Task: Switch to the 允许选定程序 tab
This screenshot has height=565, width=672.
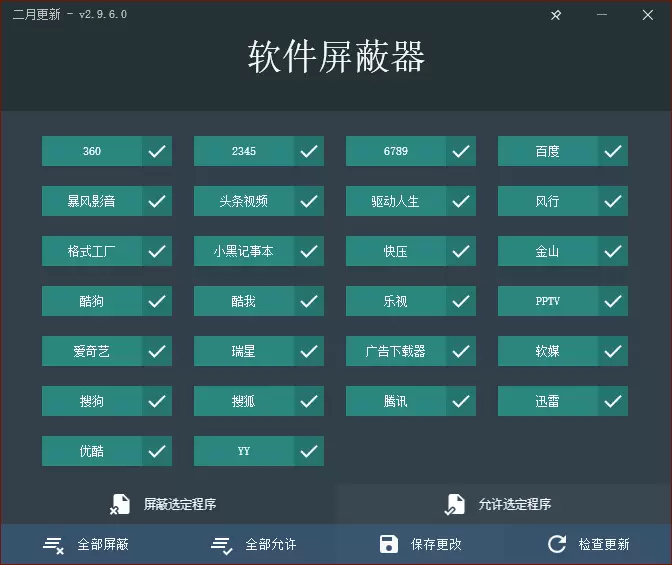Action: pyautogui.click(x=504, y=504)
